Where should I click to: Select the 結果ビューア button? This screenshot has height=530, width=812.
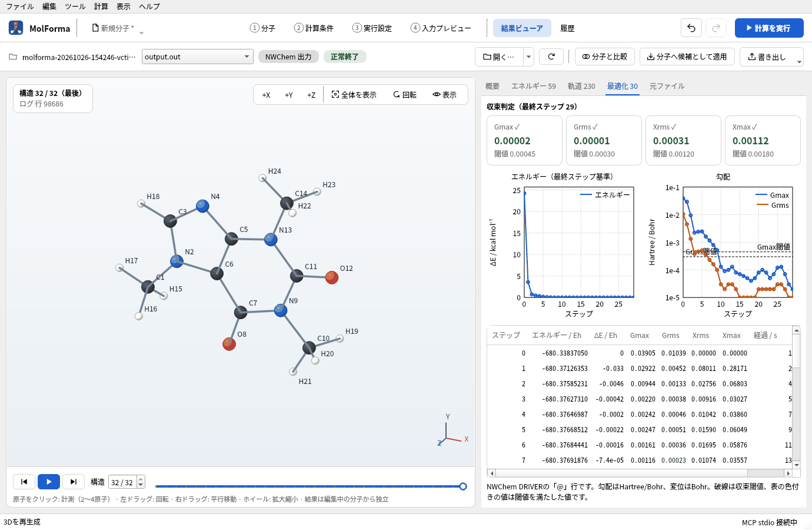pyautogui.click(x=522, y=28)
